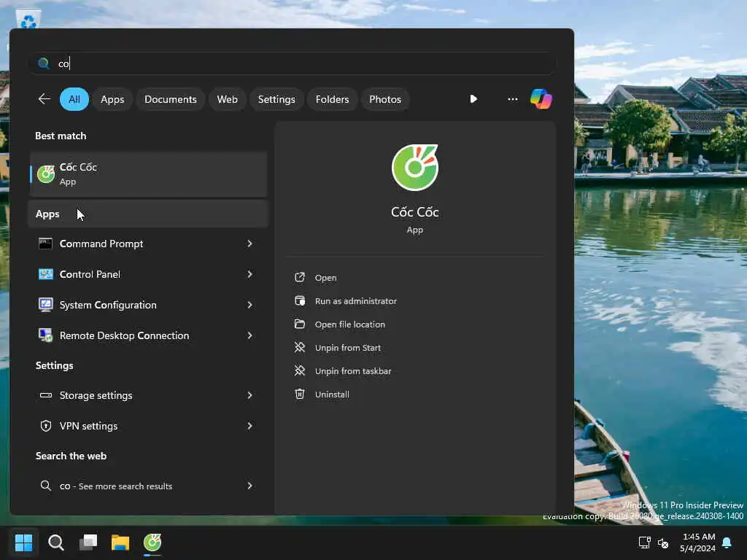The height and width of the screenshot is (560, 747).
Task: Open the three-dot more options menu
Action: (513, 99)
